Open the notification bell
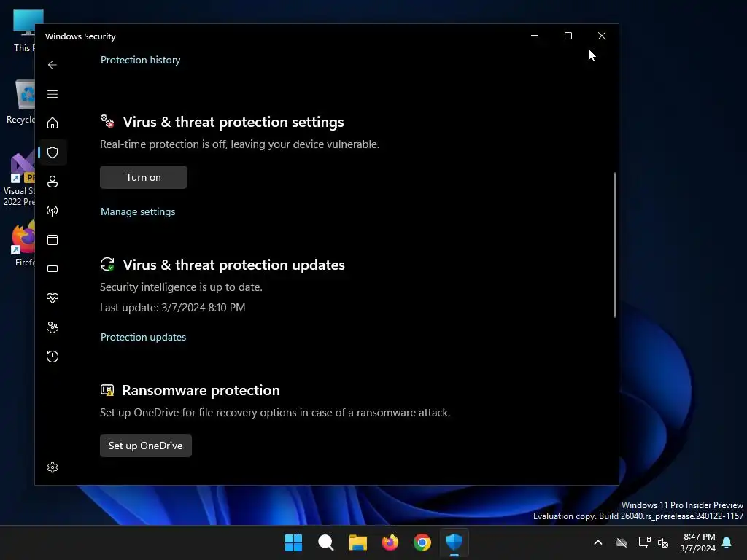Viewport: 747px width, 560px height. 727,542
